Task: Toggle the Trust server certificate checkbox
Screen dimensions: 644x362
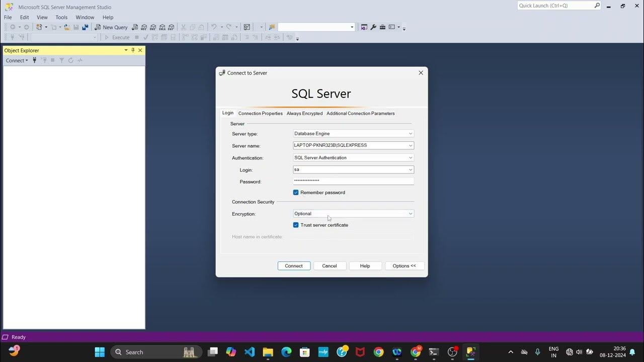Action: [296, 225]
